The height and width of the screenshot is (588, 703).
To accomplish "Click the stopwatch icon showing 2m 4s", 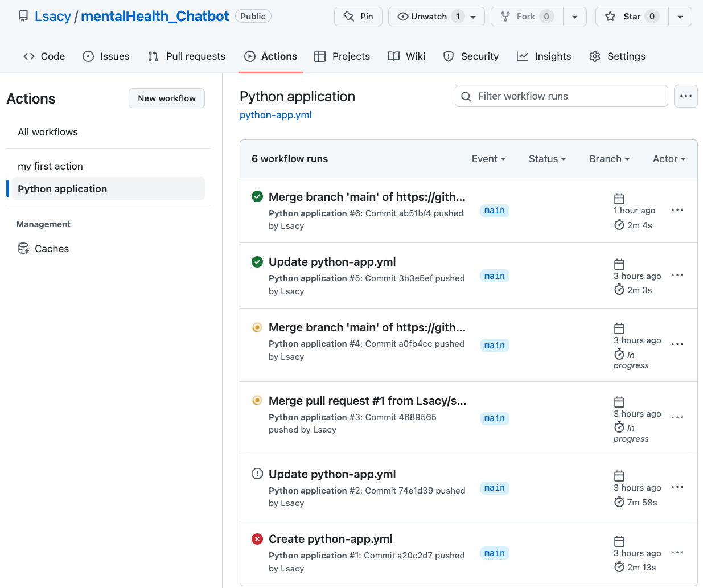I will coord(619,224).
